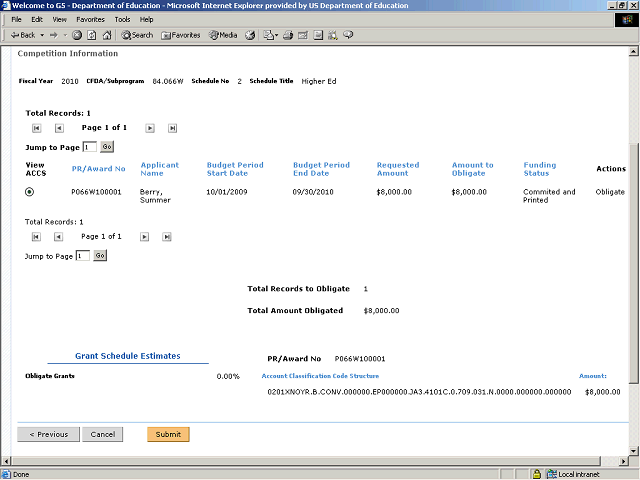
Task: Click the Submit button
Action: [x=168, y=434]
